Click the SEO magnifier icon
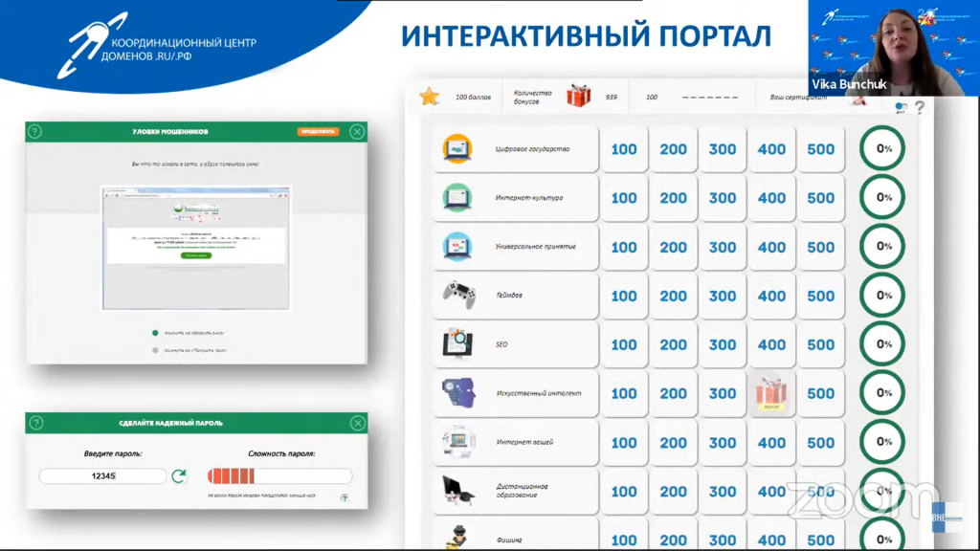 (458, 344)
